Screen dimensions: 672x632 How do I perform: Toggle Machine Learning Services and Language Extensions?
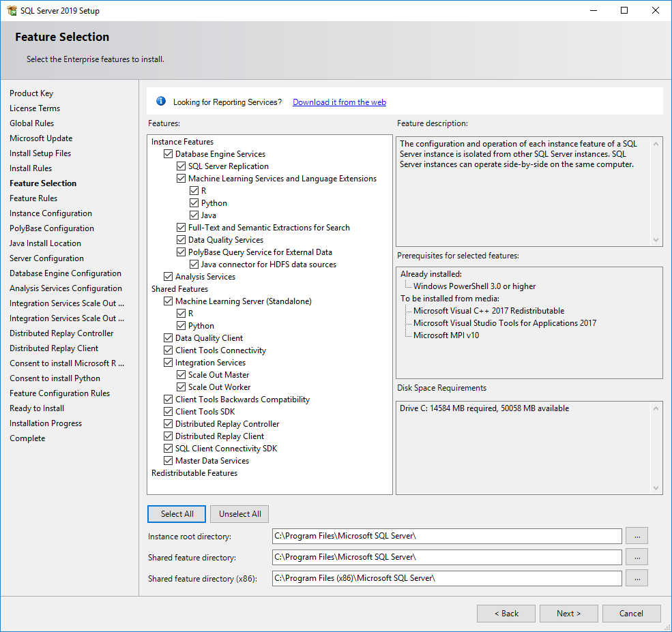(181, 179)
